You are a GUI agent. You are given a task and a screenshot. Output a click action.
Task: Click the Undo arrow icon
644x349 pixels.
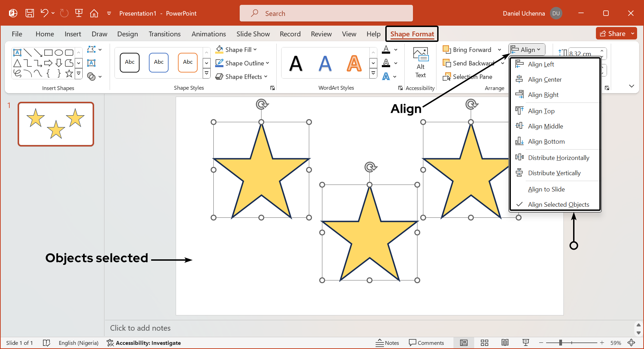pos(44,13)
